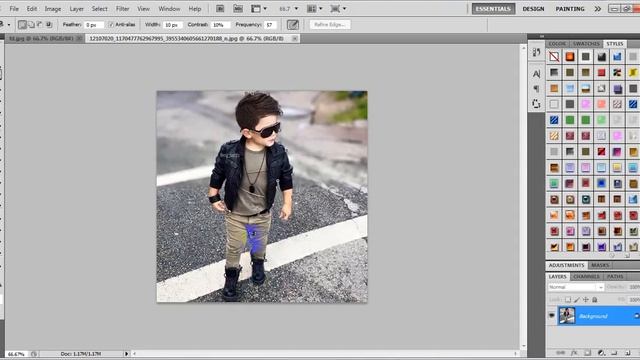Click the Clear Style icon below styles grid
This screenshot has height=360, width=640.
click(x=612, y=256)
